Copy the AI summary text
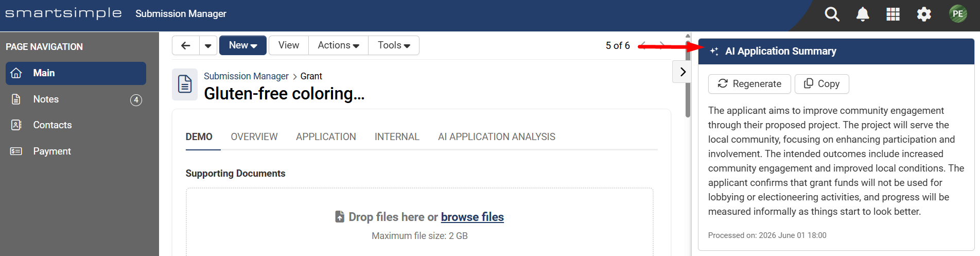Image resolution: width=980 pixels, height=256 pixels. 822,84
